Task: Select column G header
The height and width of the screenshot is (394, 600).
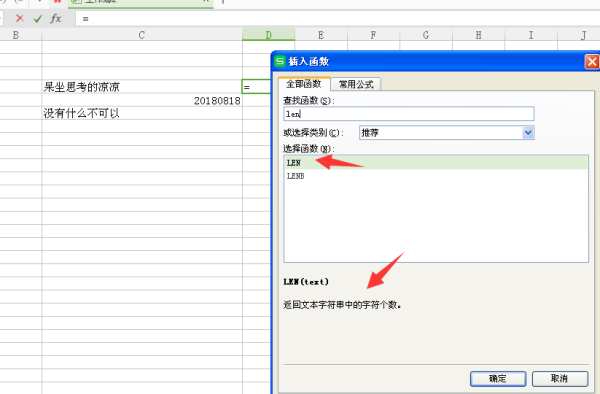Action: (426, 35)
